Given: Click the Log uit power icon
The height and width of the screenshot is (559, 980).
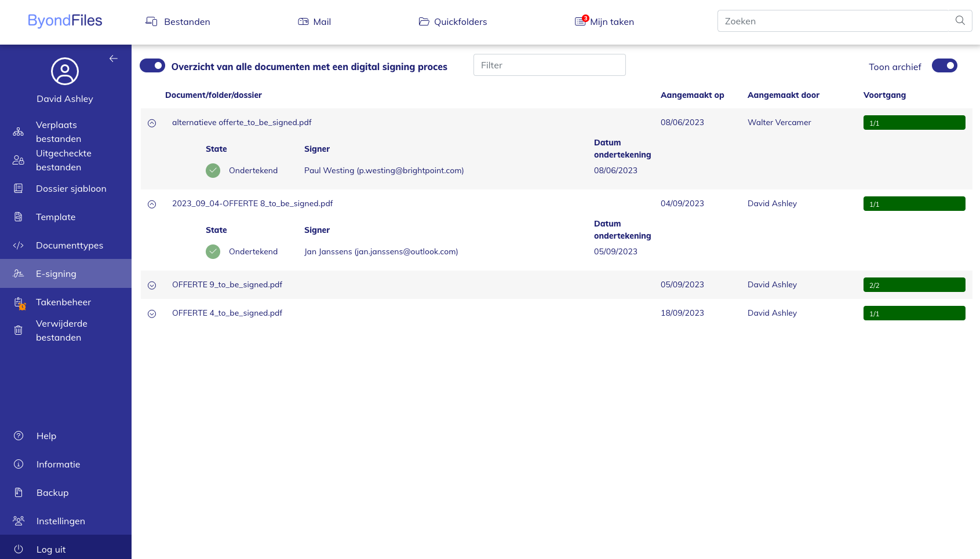Looking at the screenshot, I should pyautogui.click(x=19, y=549).
